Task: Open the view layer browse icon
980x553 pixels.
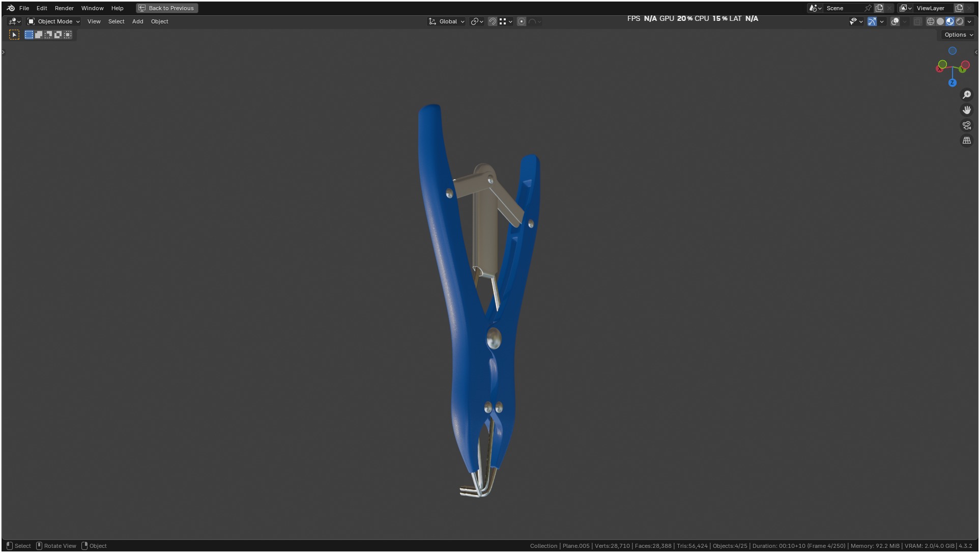Action: tap(905, 8)
